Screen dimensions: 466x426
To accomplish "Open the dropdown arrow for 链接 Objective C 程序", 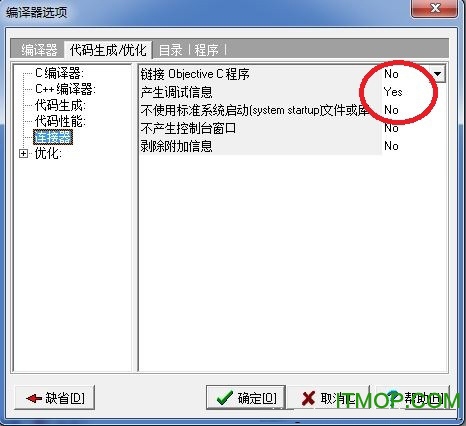I will tap(438, 74).
